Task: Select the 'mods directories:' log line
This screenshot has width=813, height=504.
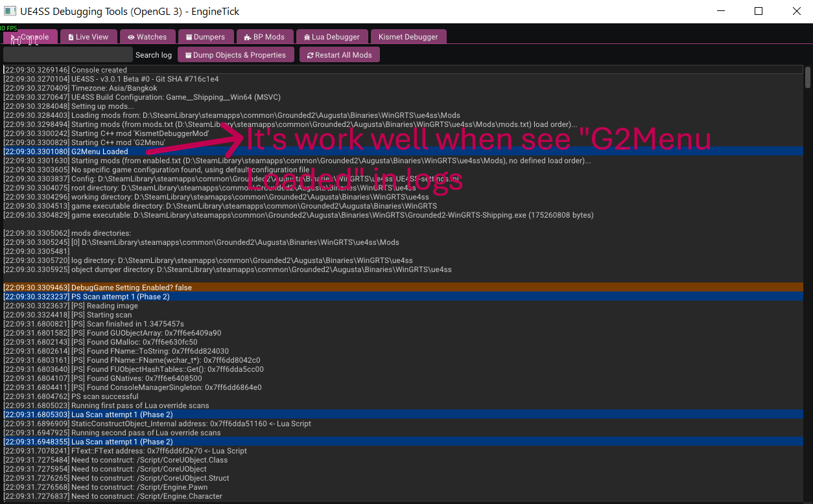Action: pos(403,233)
